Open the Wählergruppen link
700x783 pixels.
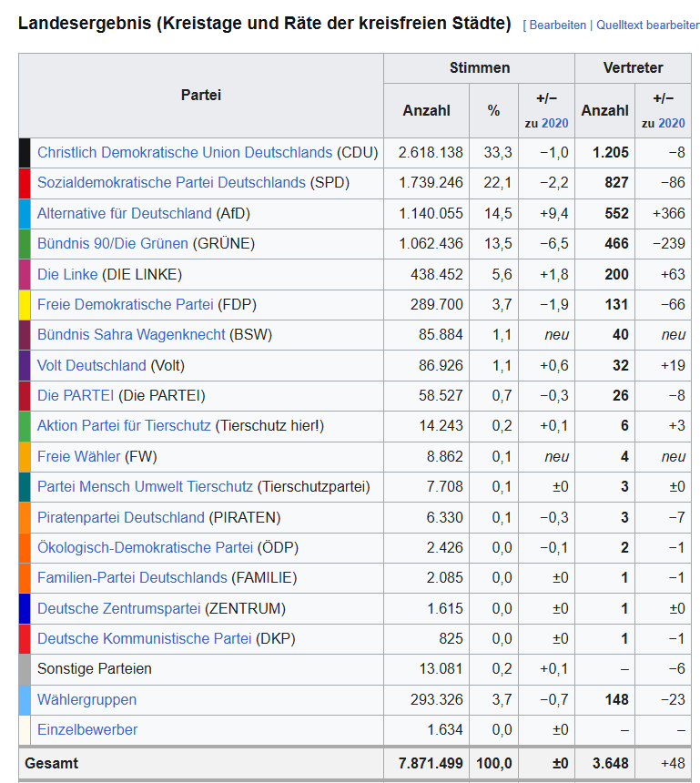click(x=86, y=699)
